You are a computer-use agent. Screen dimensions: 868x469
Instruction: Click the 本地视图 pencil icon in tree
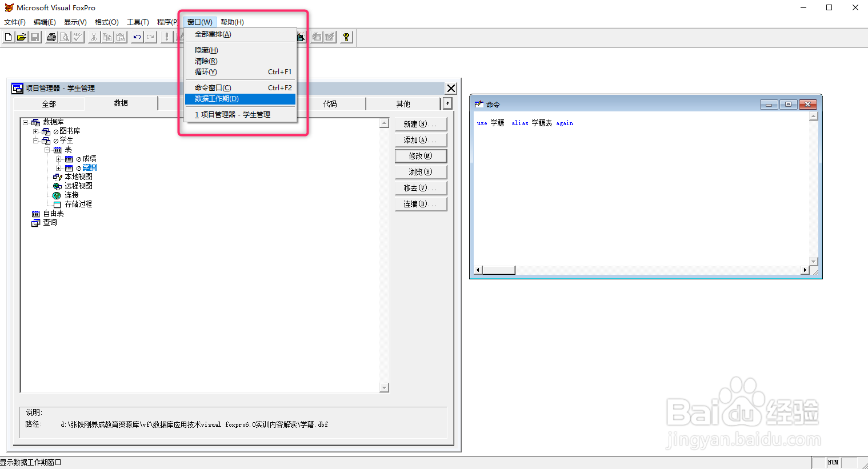(x=57, y=177)
